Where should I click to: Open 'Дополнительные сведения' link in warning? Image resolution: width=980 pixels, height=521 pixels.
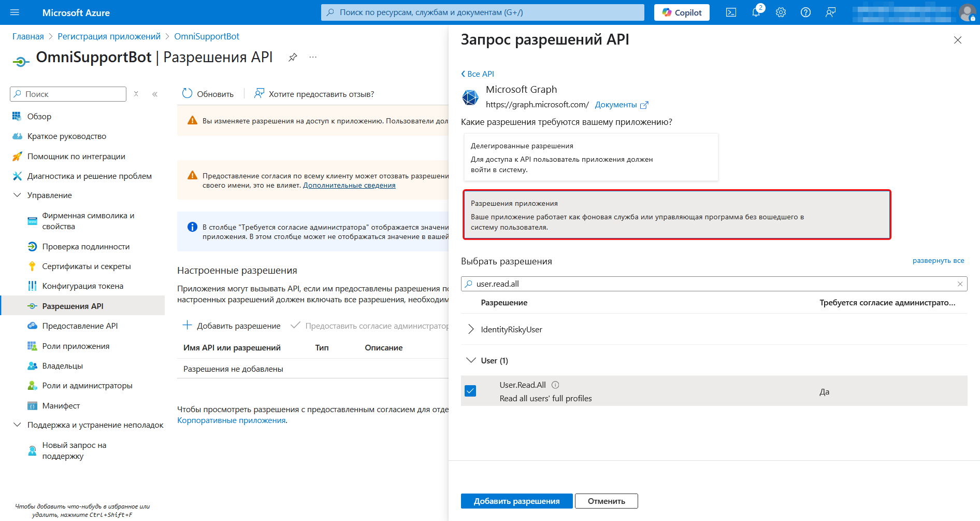tap(349, 185)
